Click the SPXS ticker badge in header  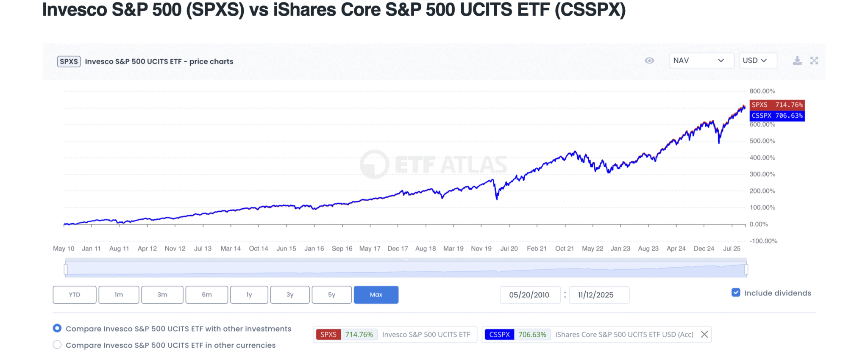point(69,61)
